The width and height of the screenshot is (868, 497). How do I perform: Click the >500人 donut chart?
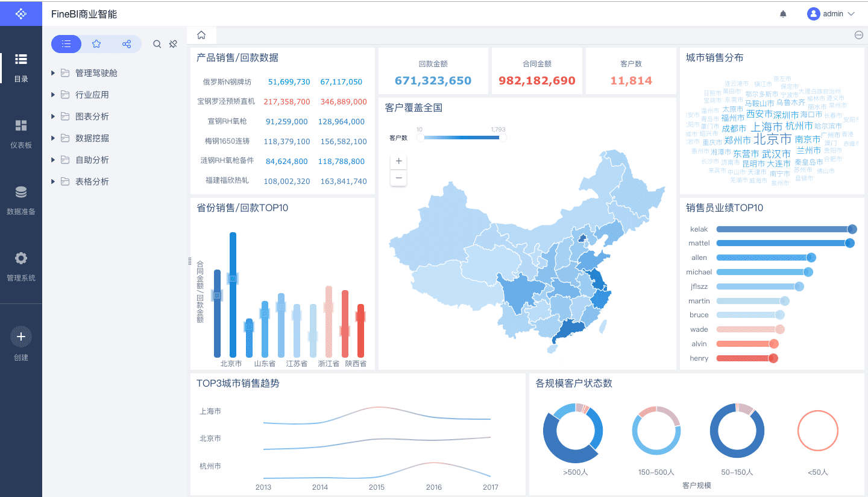pos(573,433)
